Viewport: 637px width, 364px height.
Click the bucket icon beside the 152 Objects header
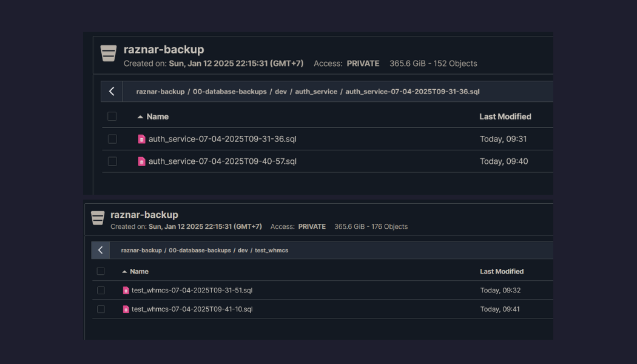click(x=109, y=53)
